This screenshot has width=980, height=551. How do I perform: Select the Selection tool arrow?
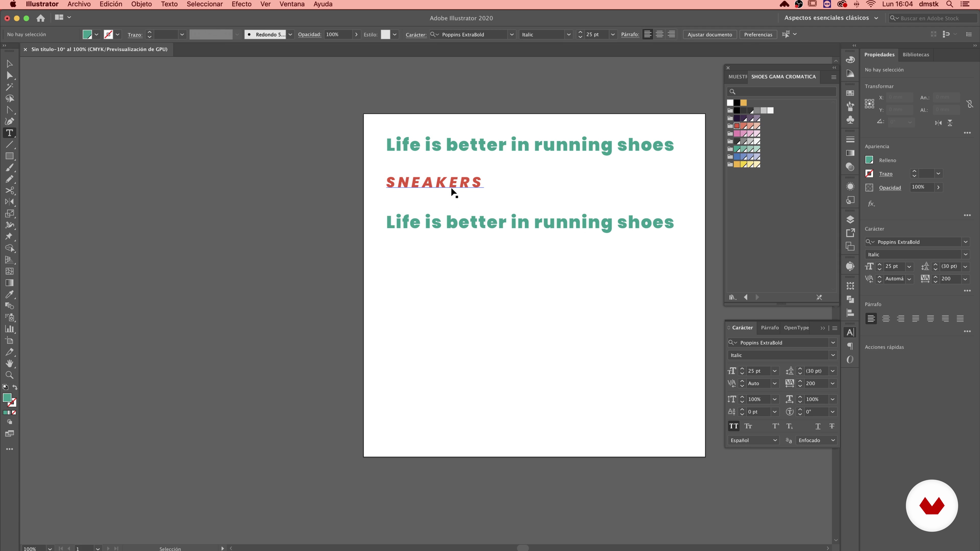coord(9,64)
